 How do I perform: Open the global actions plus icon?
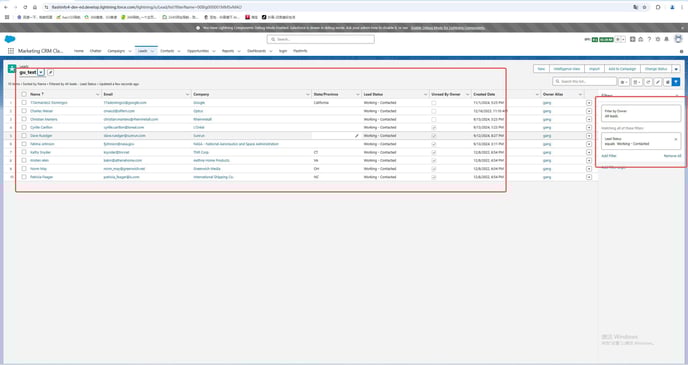click(x=632, y=39)
